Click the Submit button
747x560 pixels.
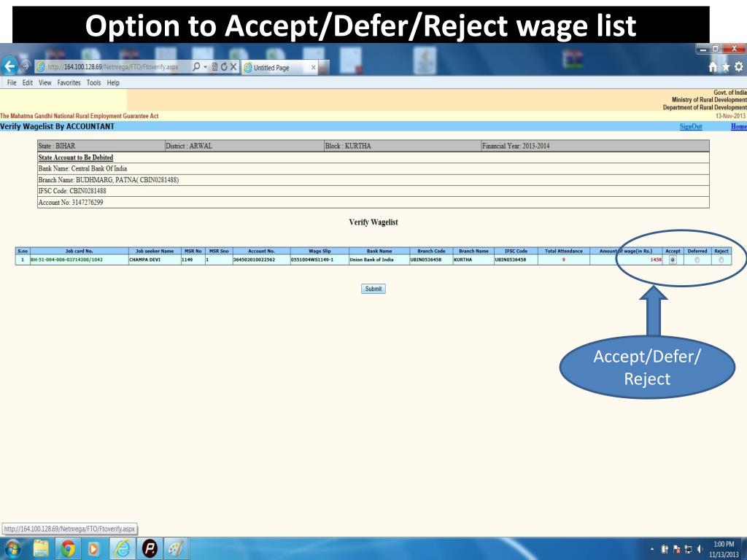point(373,289)
